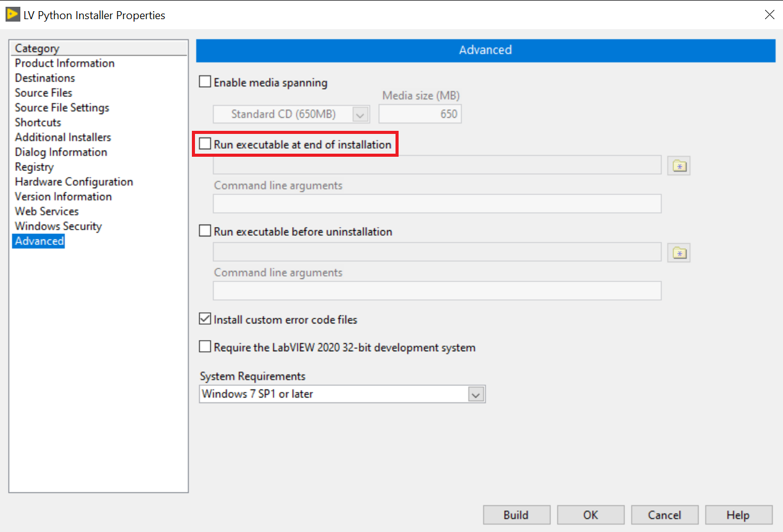Open Hardware Configuration category
783x532 pixels.
(74, 181)
